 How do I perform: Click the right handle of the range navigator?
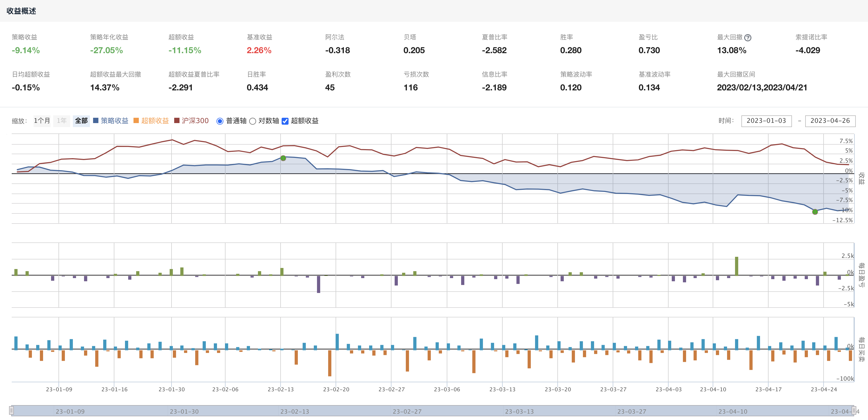pyautogui.click(x=854, y=410)
